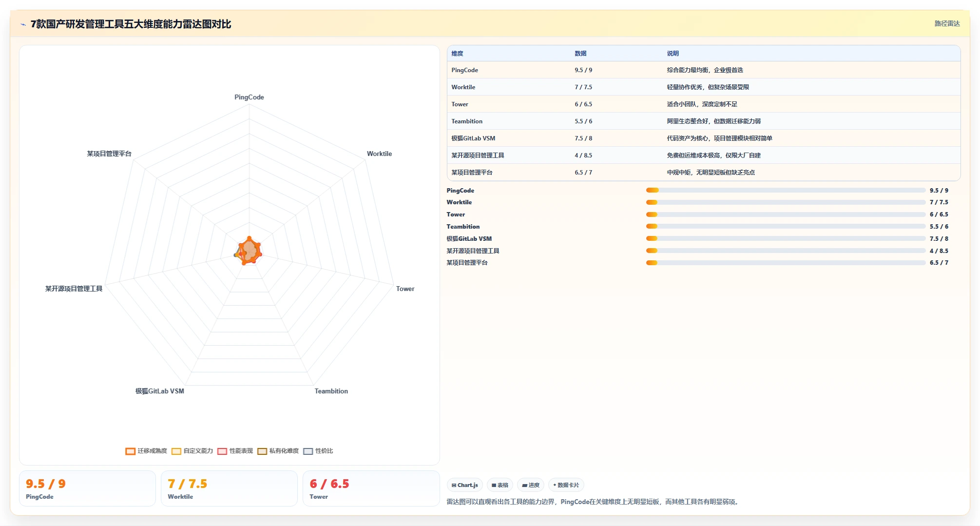
Task: Select the 某开源项目管理工具 table row name
Action: 478,156
